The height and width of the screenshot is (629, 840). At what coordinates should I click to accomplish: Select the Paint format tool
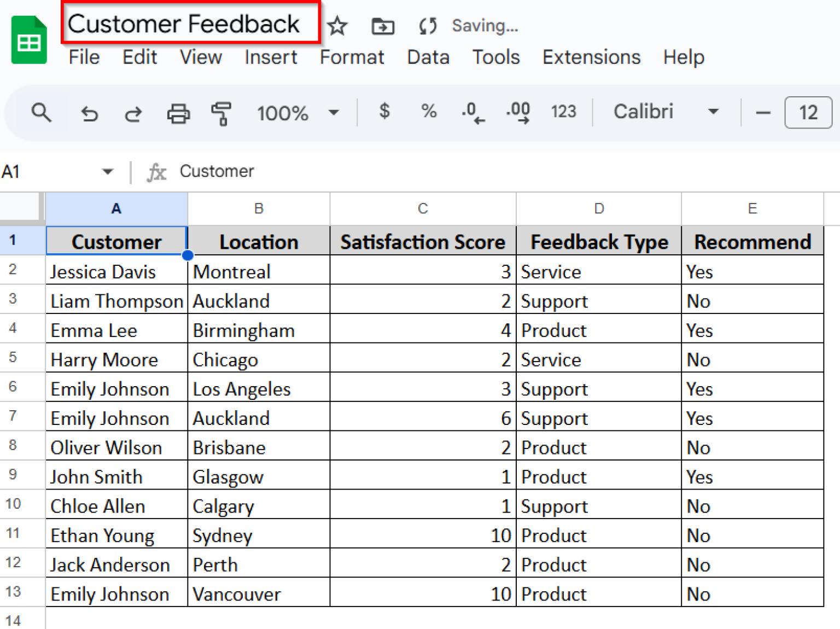click(x=221, y=113)
